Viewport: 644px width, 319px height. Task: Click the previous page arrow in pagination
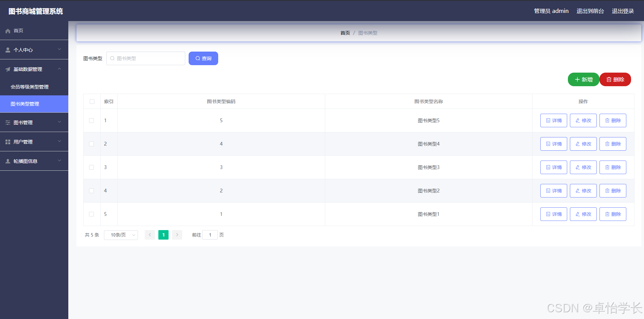pos(150,235)
